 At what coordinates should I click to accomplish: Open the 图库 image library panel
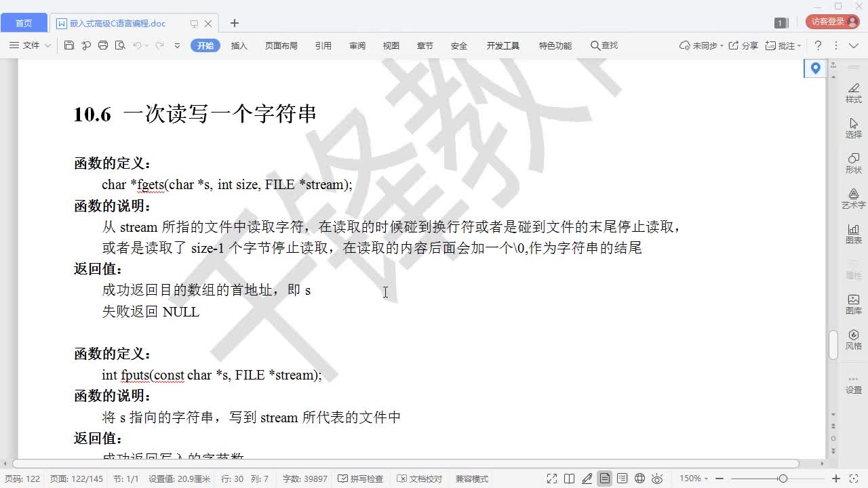tap(853, 304)
